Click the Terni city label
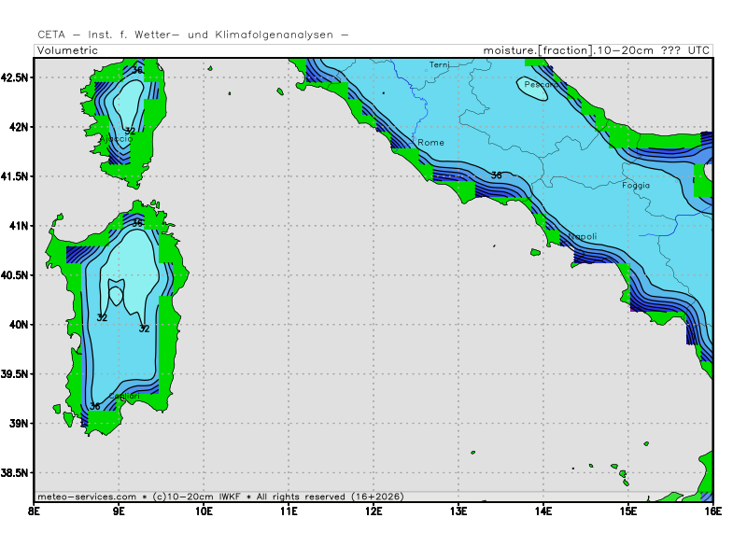747x560 pixels. tap(439, 64)
